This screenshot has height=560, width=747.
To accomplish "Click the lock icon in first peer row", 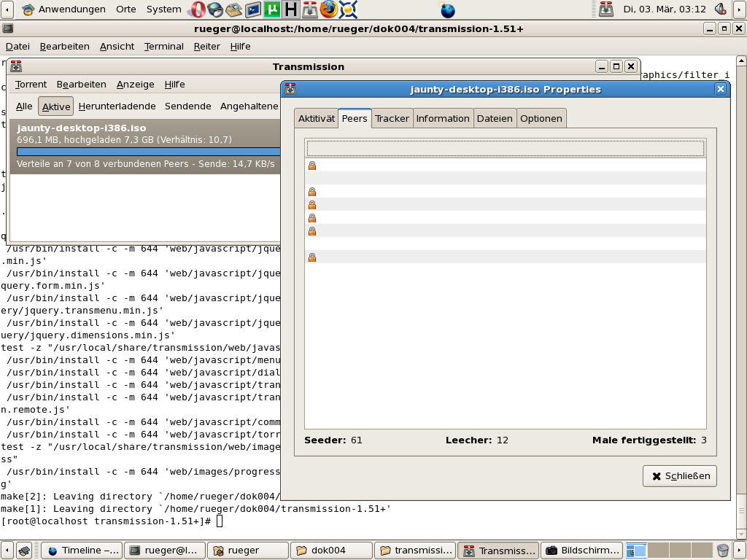I will pyautogui.click(x=312, y=166).
